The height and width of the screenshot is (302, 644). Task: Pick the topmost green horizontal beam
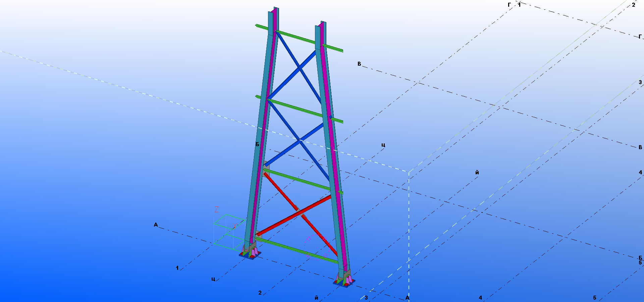pyautogui.click(x=299, y=39)
